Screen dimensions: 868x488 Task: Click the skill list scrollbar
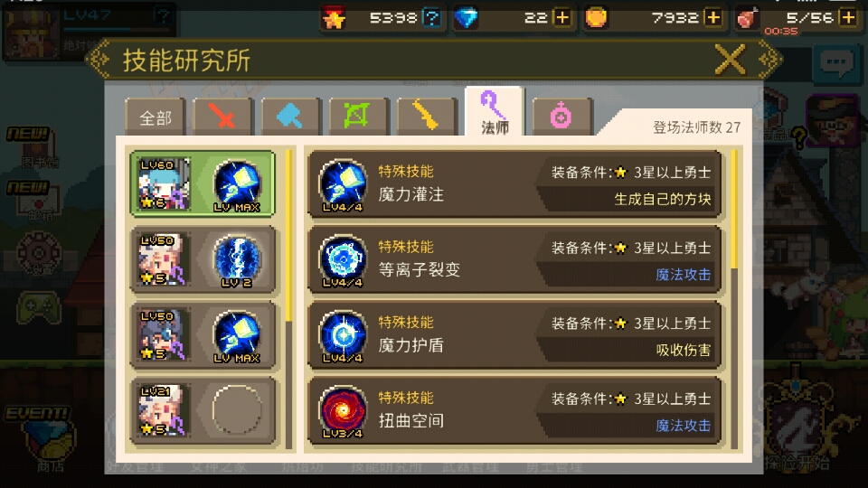pos(734,209)
